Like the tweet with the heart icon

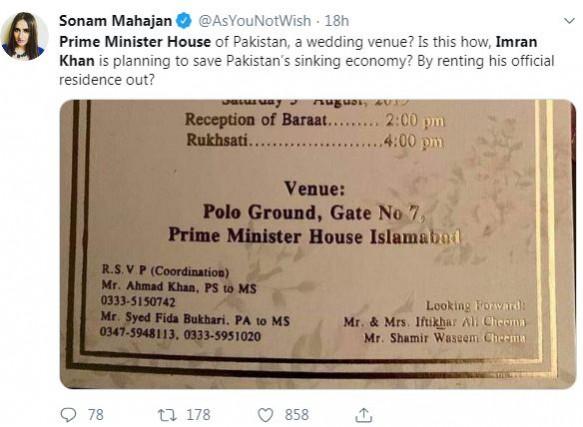pos(265,415)
